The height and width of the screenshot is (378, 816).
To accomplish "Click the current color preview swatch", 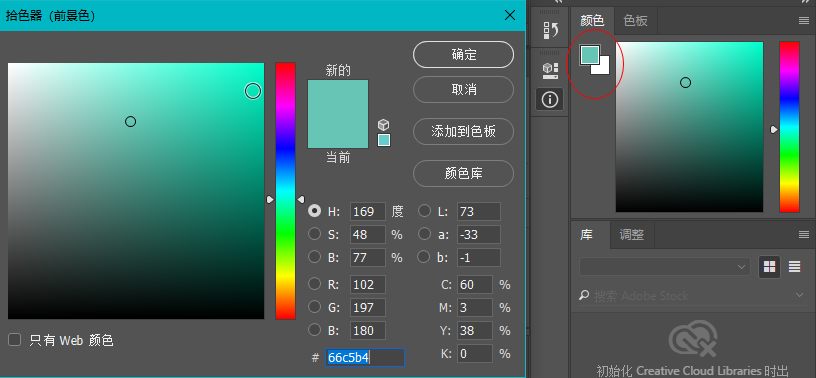I will (x=338, y=131).
